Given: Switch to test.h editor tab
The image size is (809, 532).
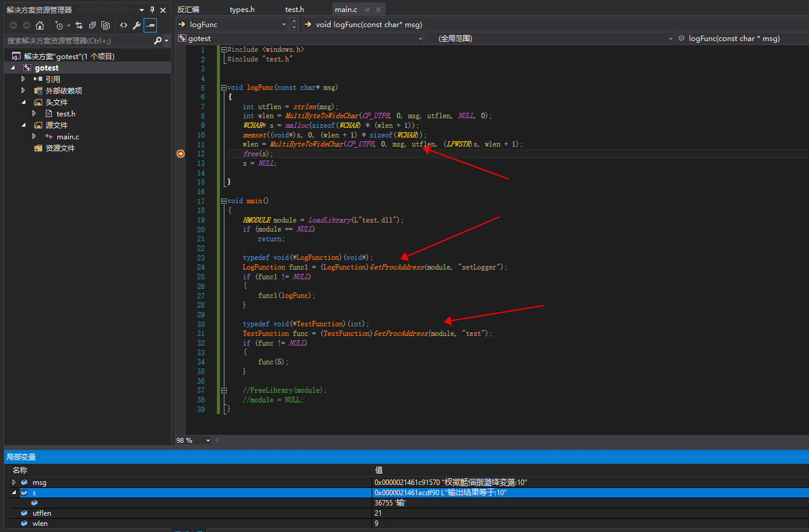Looking at the screenshot, I should click(294, 9).
